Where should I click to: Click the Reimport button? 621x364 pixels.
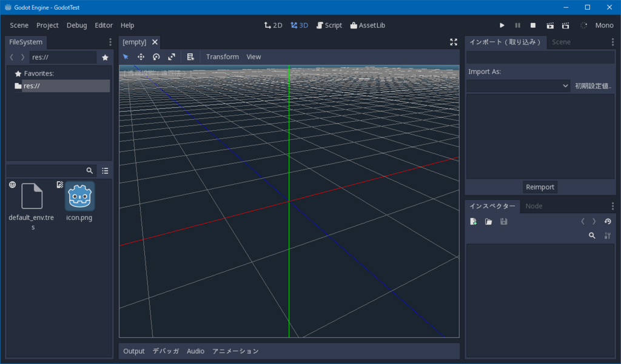(x=540, y=187)
